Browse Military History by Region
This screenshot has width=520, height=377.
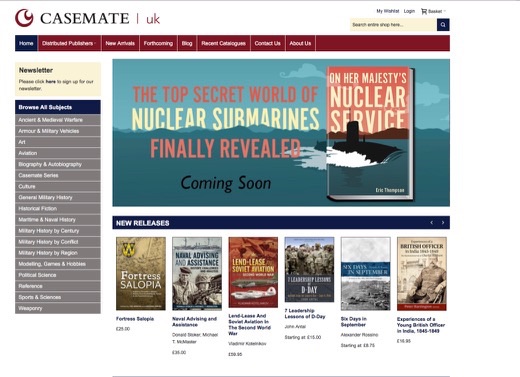pyautogui.click(x=58, y=253)
